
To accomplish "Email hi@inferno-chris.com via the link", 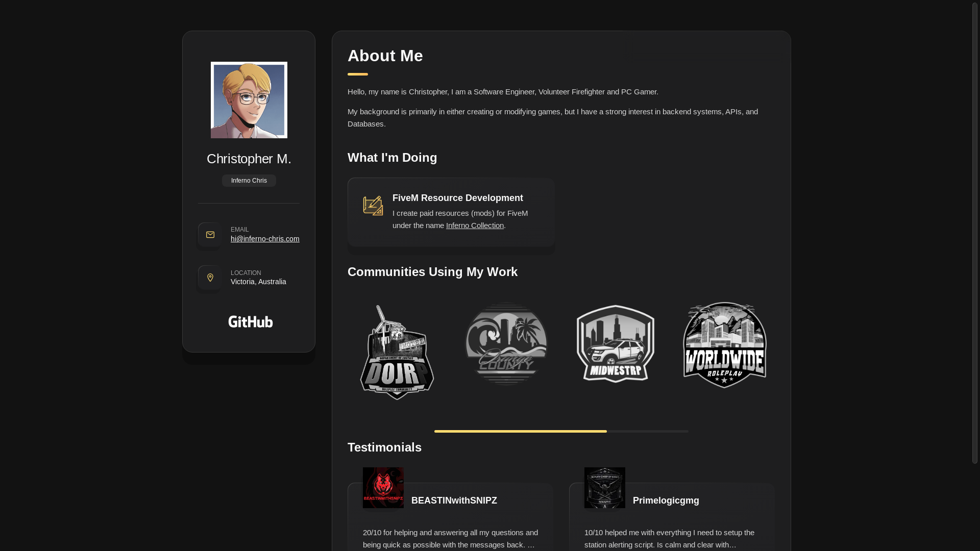I will (x=265, y=239).
